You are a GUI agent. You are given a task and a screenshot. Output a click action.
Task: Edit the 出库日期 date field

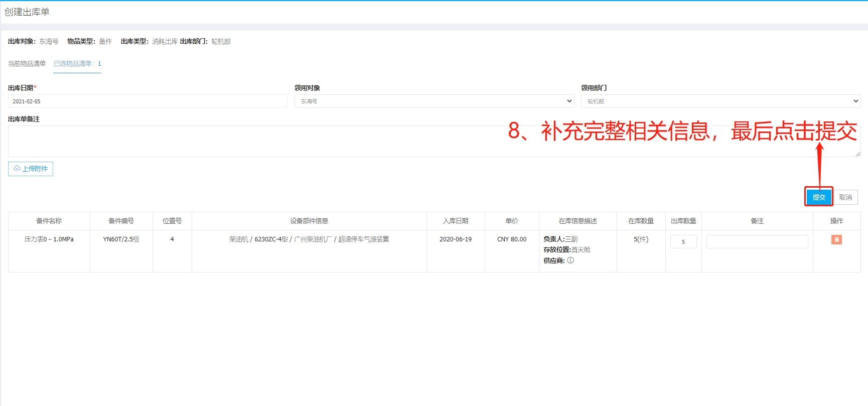tap(148, 101)
